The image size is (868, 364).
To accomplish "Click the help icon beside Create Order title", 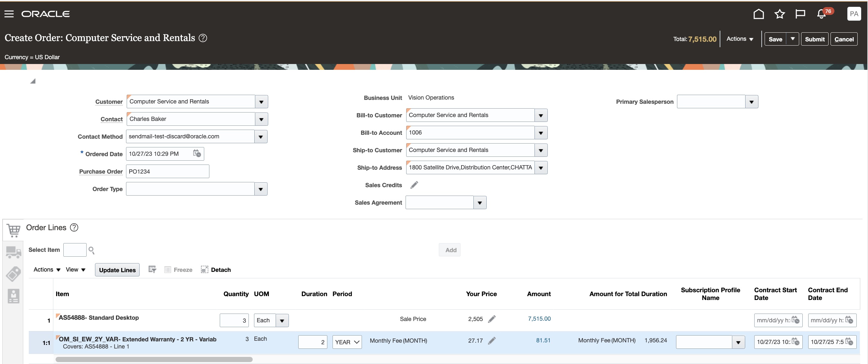I will point(203,38).
